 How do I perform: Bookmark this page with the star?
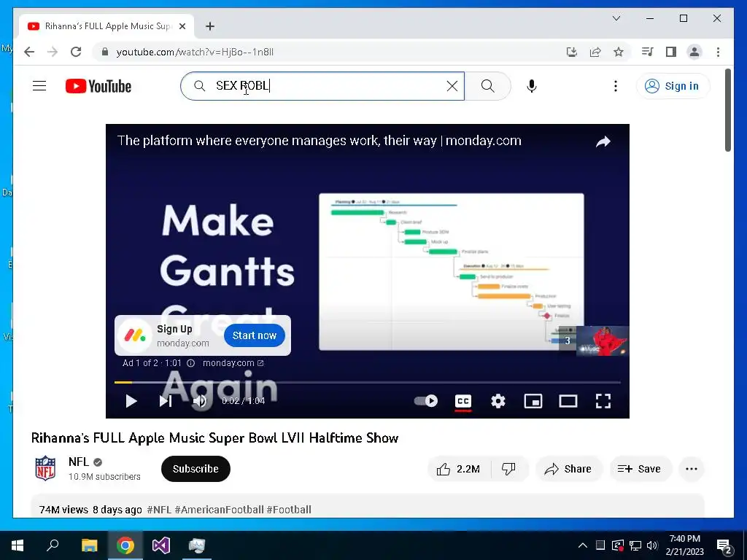point(619,52)
